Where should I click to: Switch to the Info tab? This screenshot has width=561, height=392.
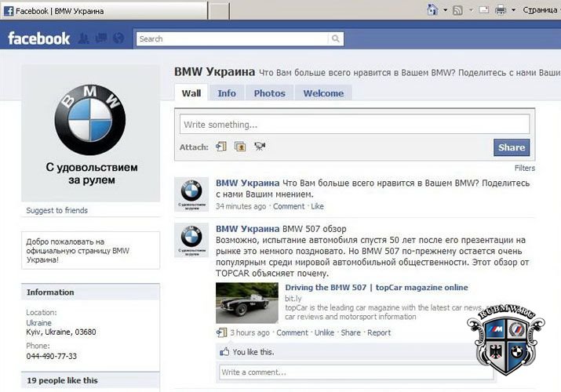(x=227, y=93)
